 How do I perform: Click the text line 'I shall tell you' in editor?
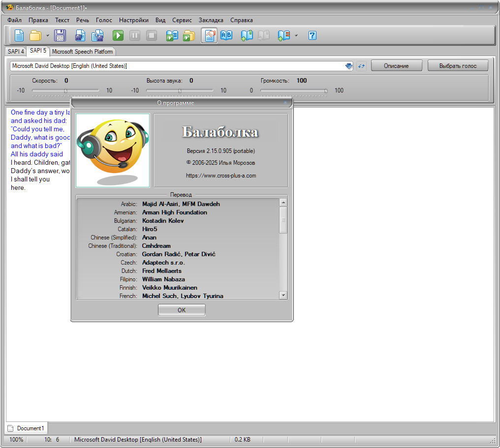(31, 179)
